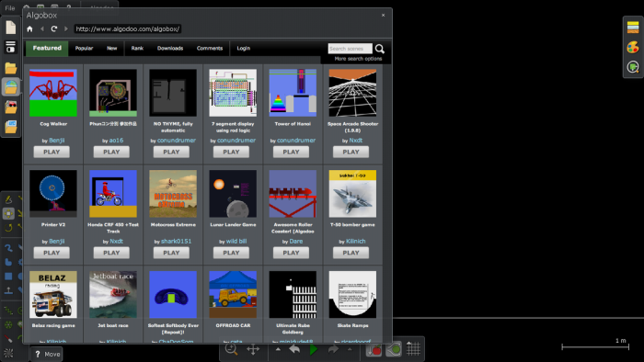The width and height of the screenshot is (644, 362).
Task: Expand redo history arrow
Action: 350,349
